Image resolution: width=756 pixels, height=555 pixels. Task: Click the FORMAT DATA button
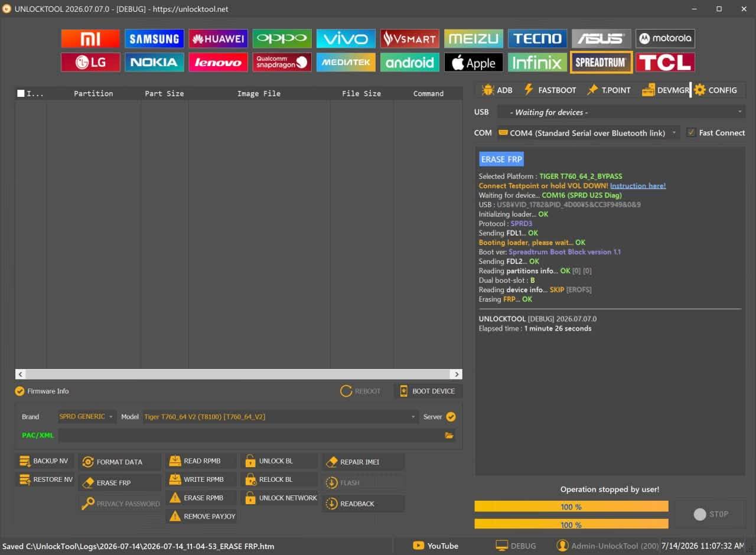click(x=120, y=462)
